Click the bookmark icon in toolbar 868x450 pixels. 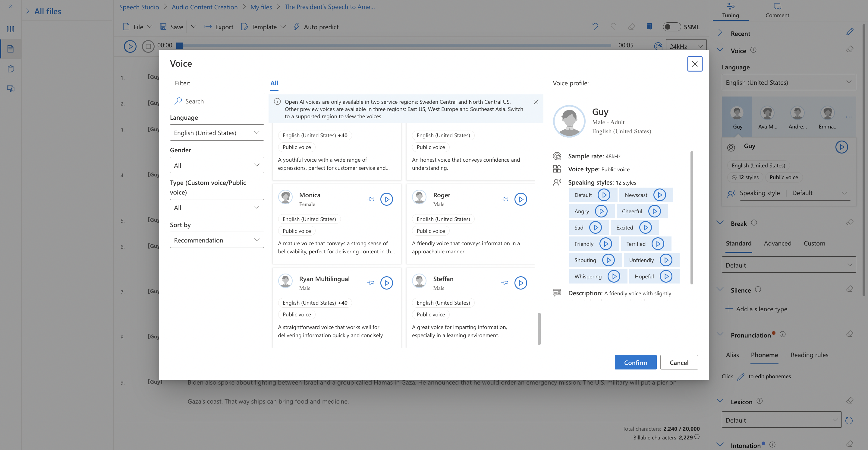[x=649, y=27]
